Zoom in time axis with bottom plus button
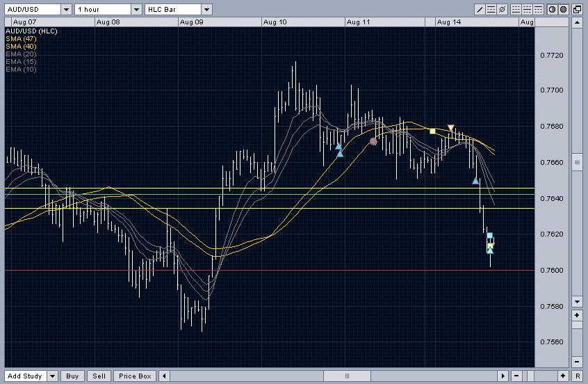588x384 pixels. [x=563, y=376]
